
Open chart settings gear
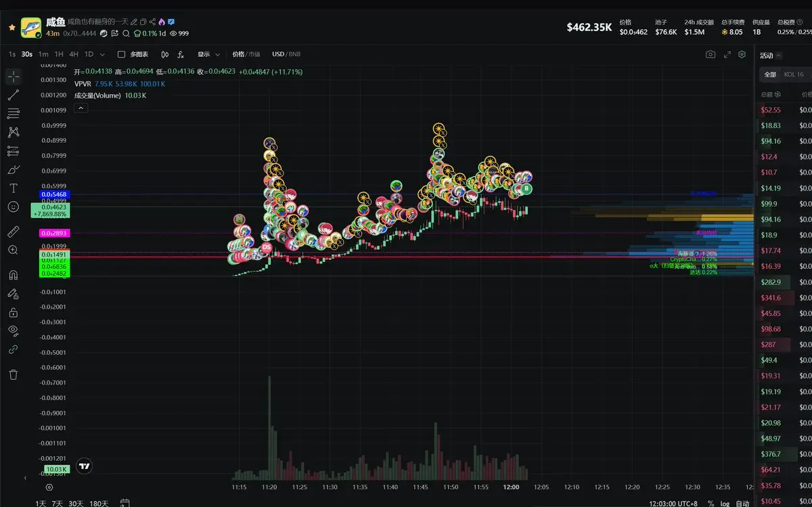[742, 54]
